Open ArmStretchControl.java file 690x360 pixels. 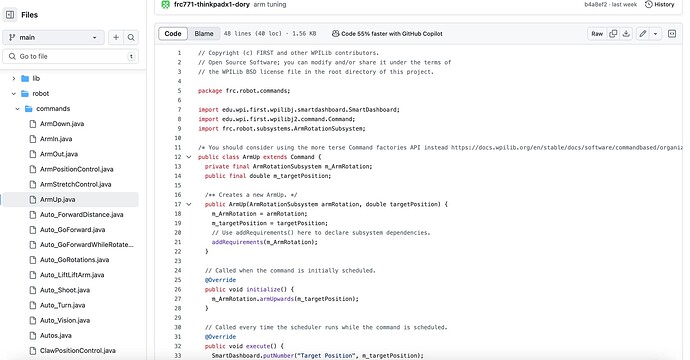point(76,184)
